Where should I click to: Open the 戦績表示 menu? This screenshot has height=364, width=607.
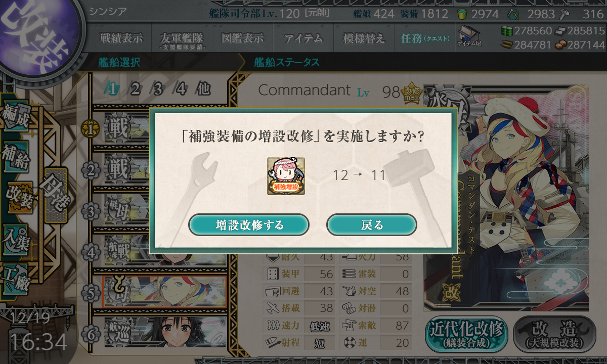coord(121,38)
